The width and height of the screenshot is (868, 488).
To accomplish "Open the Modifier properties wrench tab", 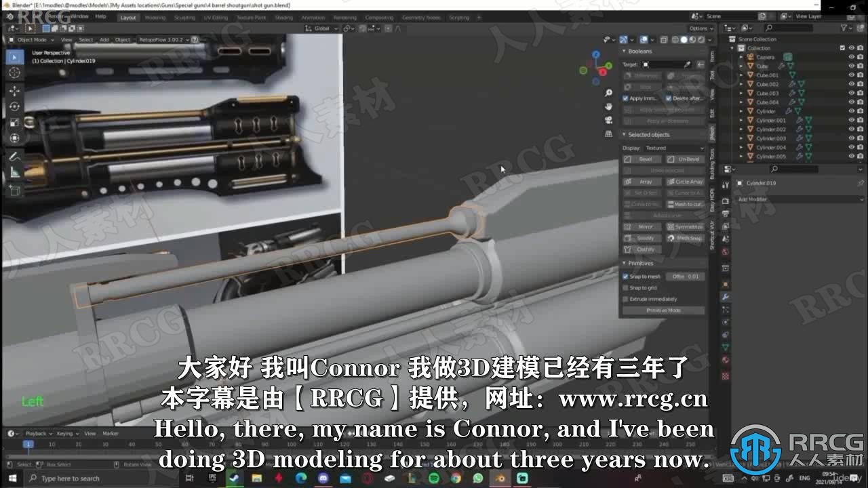I will pyautogui.click(x=725, y=297).
